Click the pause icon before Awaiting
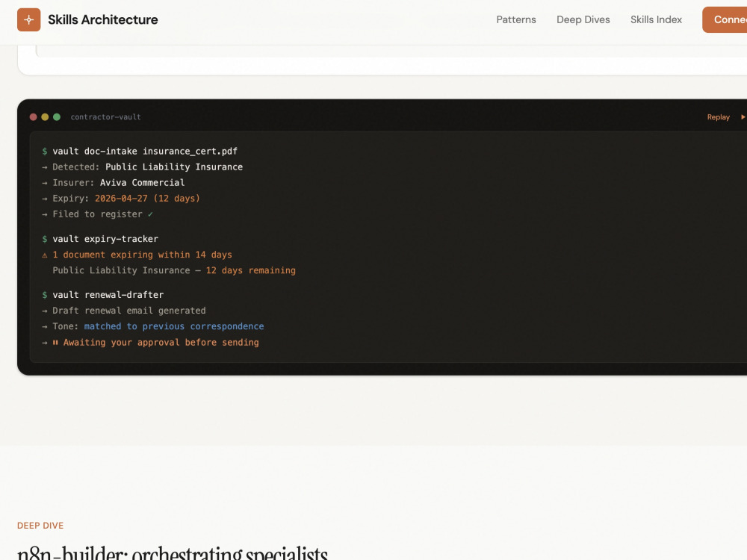This screenshot has width=747, height=560. pos(55,343)
